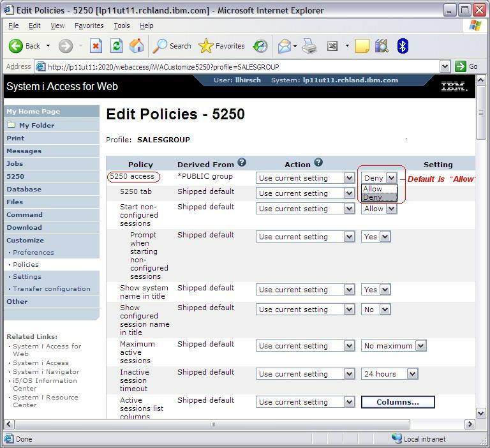Click the Local intranet zone icon
The image size is (490, 448).
[397, 438]
